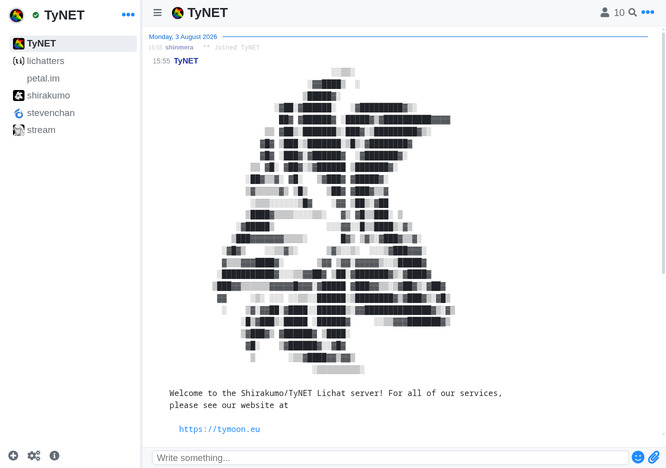Viewport: 666px width, 468px height.
Task: Add a new connection with plus icon
Action: [x=13, y=456]
